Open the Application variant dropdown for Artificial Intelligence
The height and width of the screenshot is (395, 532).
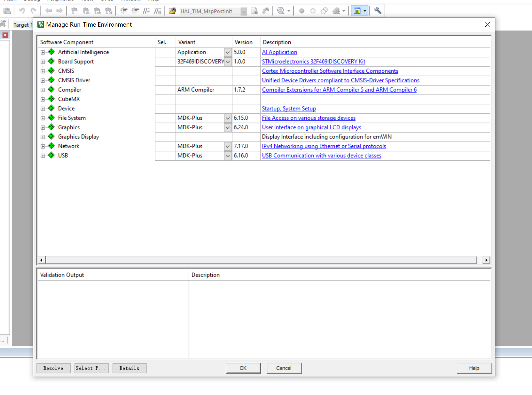228,52
